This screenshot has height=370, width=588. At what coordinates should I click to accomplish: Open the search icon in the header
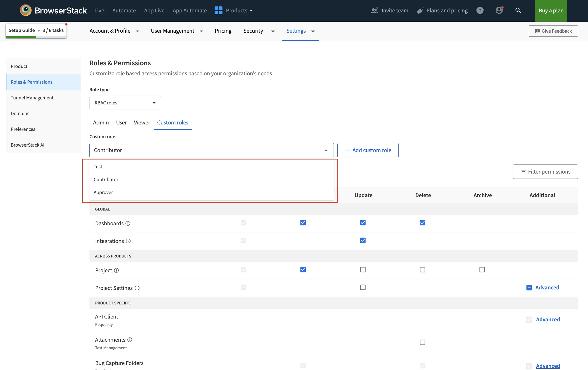coord(518,10)
